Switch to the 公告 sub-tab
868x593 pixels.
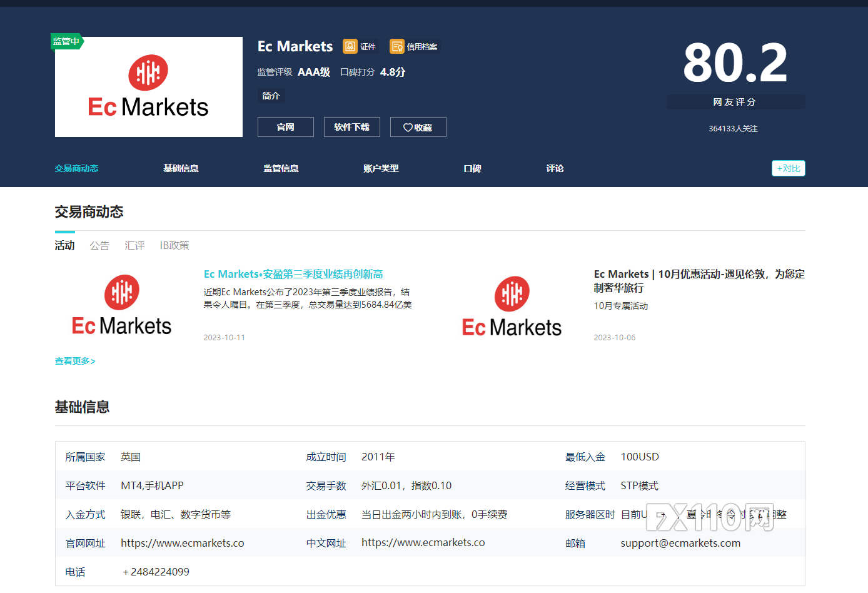(x=99, y=245)
